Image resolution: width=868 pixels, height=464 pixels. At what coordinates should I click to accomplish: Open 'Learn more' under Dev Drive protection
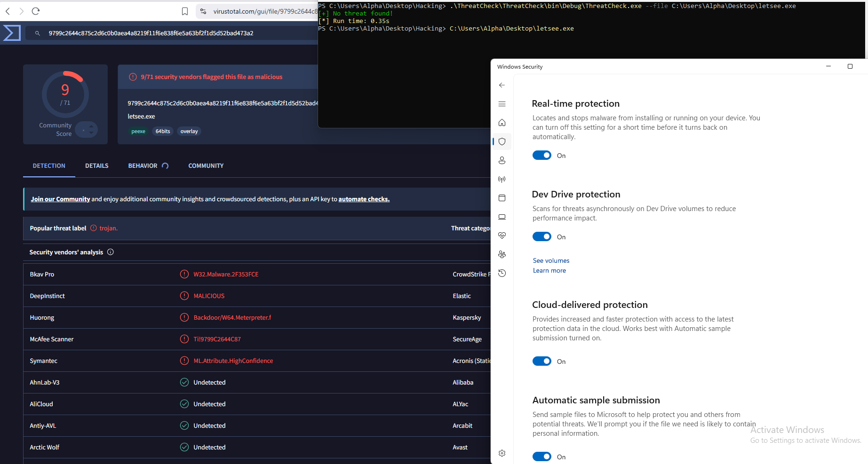549,271
